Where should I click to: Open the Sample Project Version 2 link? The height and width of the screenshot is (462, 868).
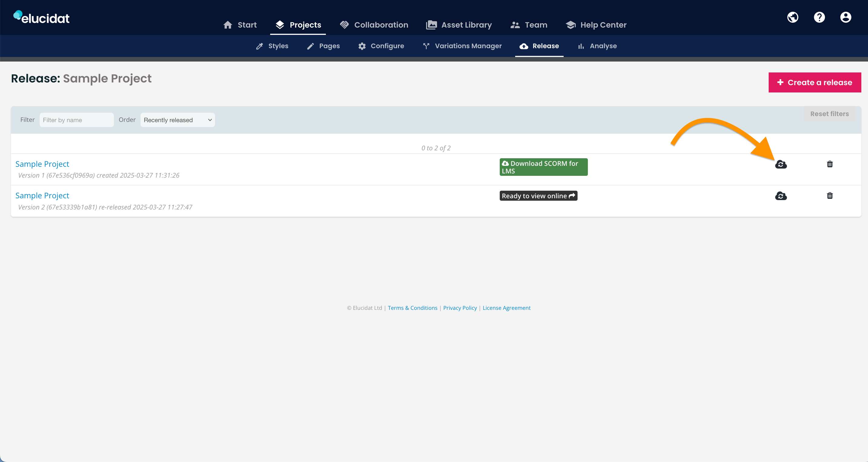42,196
